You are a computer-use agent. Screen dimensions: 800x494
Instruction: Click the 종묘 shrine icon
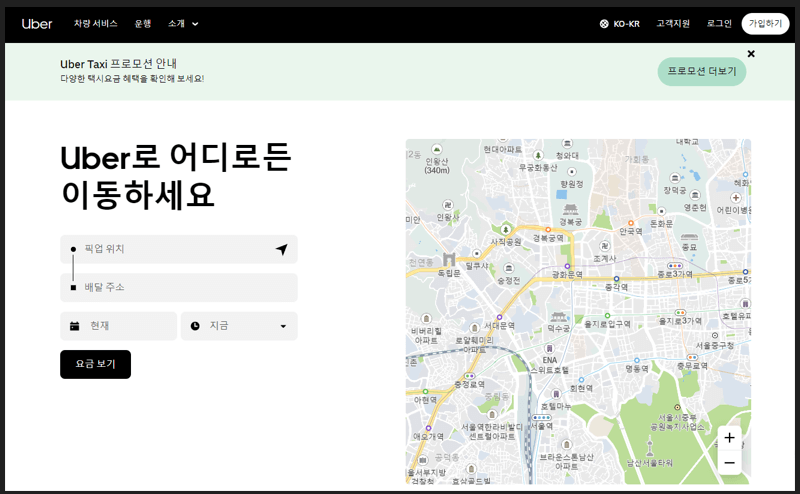(x=689, y=237)
